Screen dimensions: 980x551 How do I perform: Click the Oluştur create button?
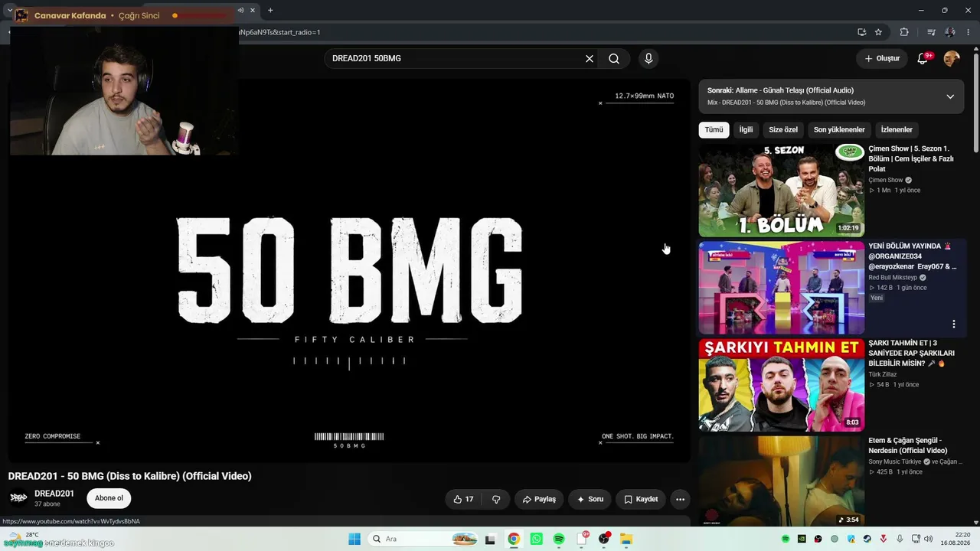882,58
